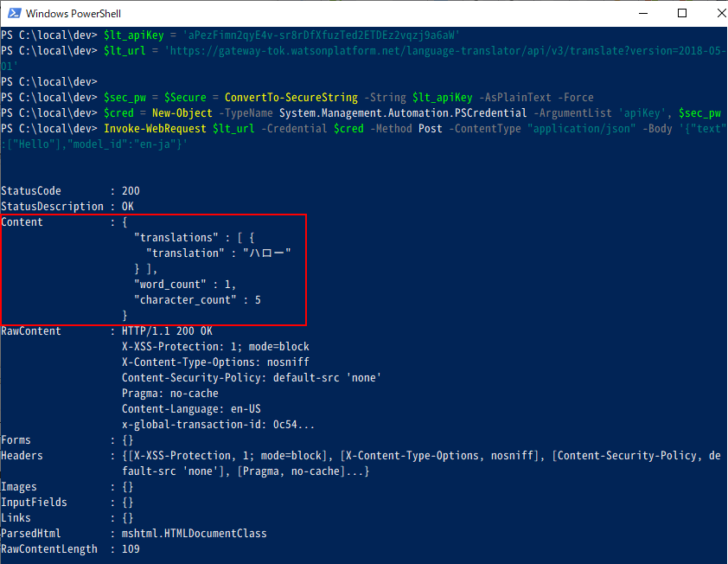Screen dimensions: 728x564
Task: Click the Content-Language: en-US line
Action: (x=191, y=409)
